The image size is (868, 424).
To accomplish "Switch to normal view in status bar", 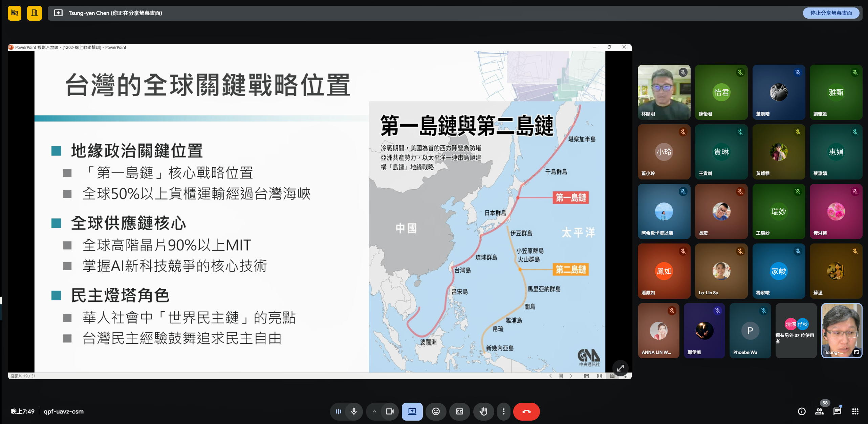I will pyautogui.click(x=586, y=376).
